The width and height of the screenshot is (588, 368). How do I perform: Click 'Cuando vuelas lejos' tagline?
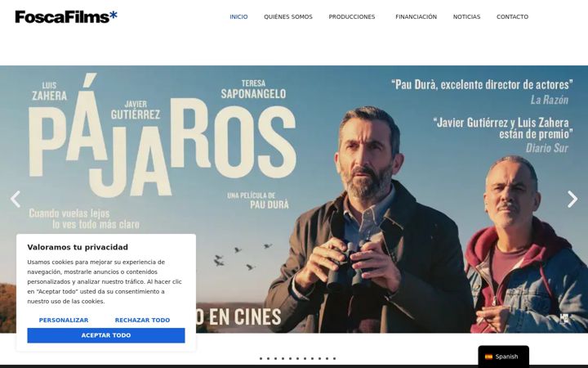point(69,213)
